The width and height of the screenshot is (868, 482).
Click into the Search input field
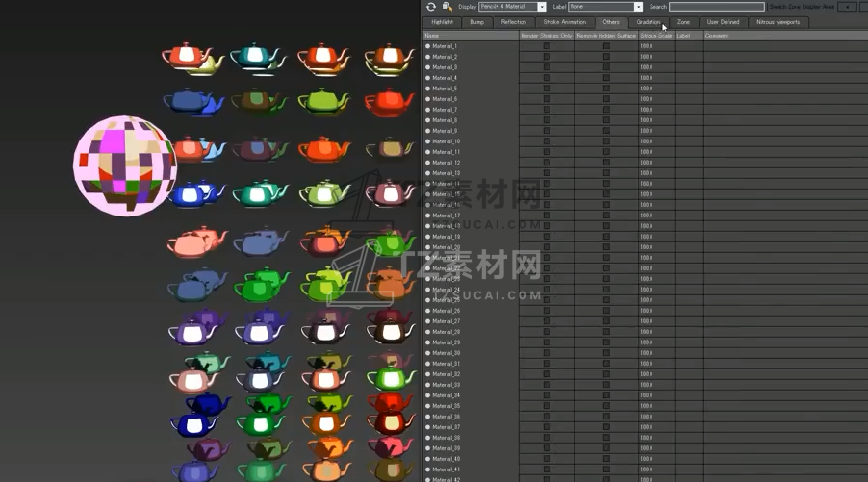coord(716,7)
